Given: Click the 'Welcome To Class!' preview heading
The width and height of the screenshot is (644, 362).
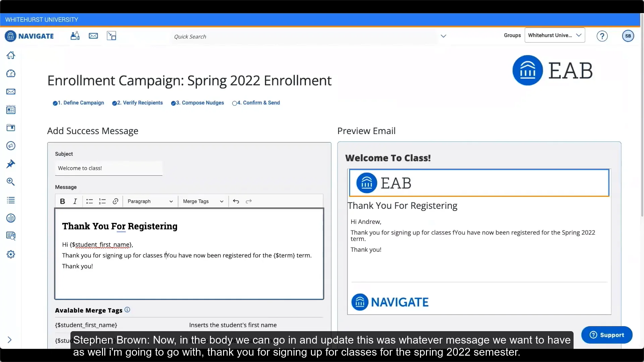Looking at the screenshot, I should tap(388, 158).
